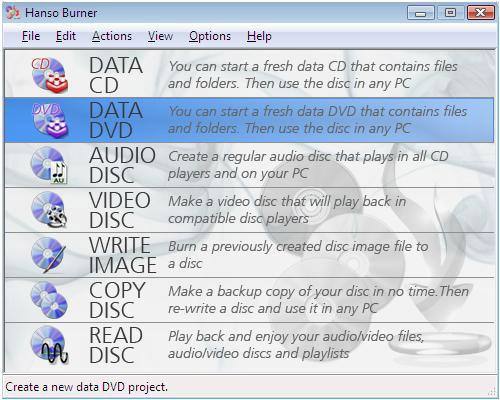This screenshot has width=500, height=400.
Task: Click status bar text 'Create a new data DVD project.'
Action: point(87,387)
